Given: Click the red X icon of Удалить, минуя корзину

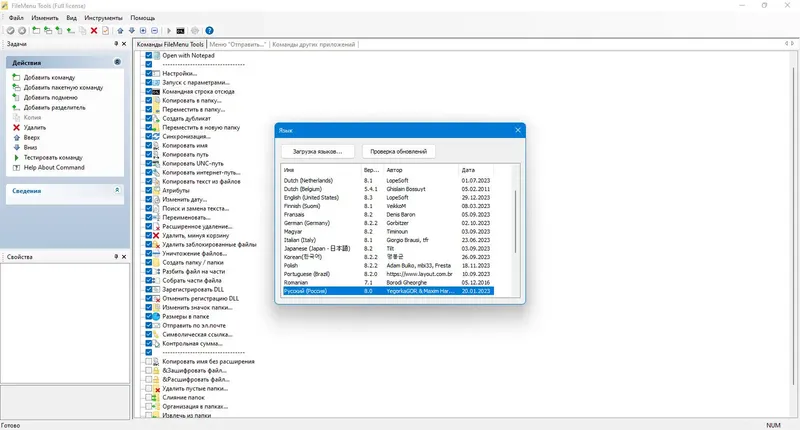Looking at the screenshot, I should [157, 236].
